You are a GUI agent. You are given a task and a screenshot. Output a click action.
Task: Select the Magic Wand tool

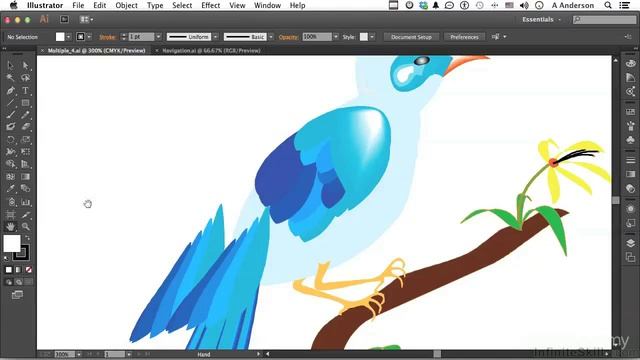pos(11,78)
